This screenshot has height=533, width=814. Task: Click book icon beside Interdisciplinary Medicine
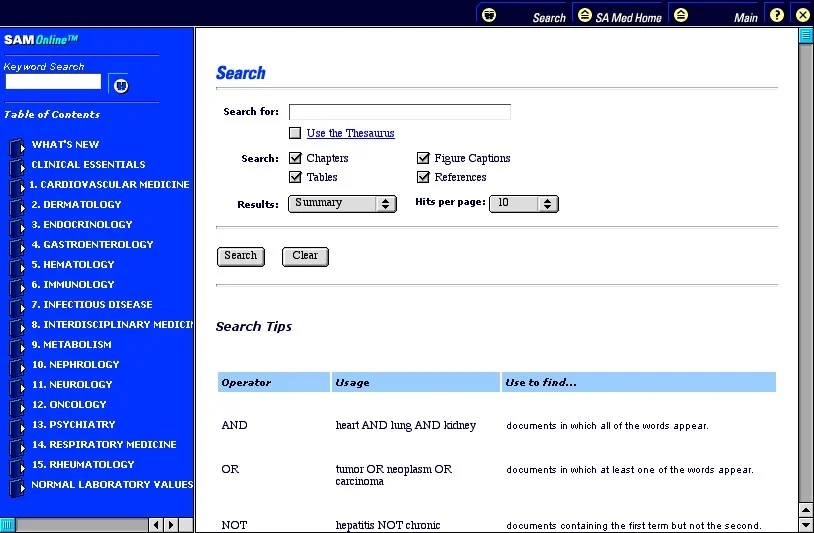coord(17,327)
